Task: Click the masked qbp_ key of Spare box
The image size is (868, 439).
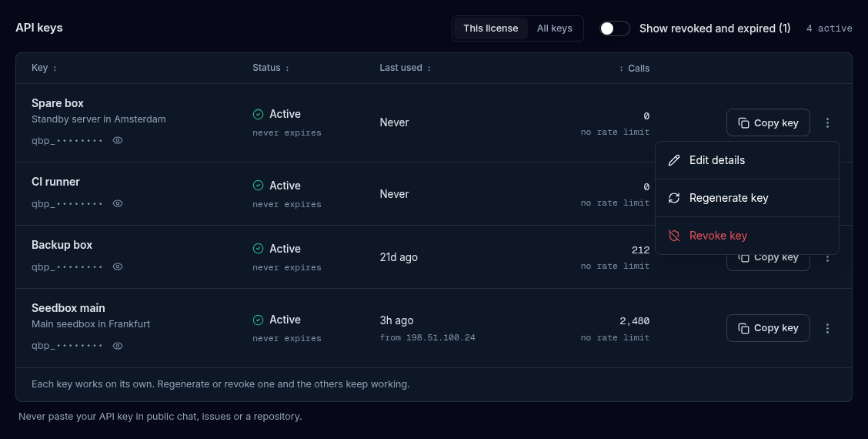Action: tap(67, 141)
